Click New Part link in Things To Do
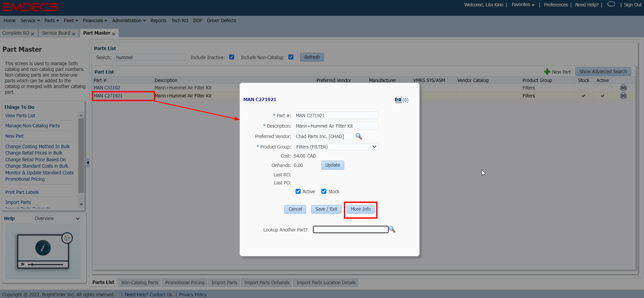Screen dimensions: 644x298 pyautogui.click(x=14, y=136)
